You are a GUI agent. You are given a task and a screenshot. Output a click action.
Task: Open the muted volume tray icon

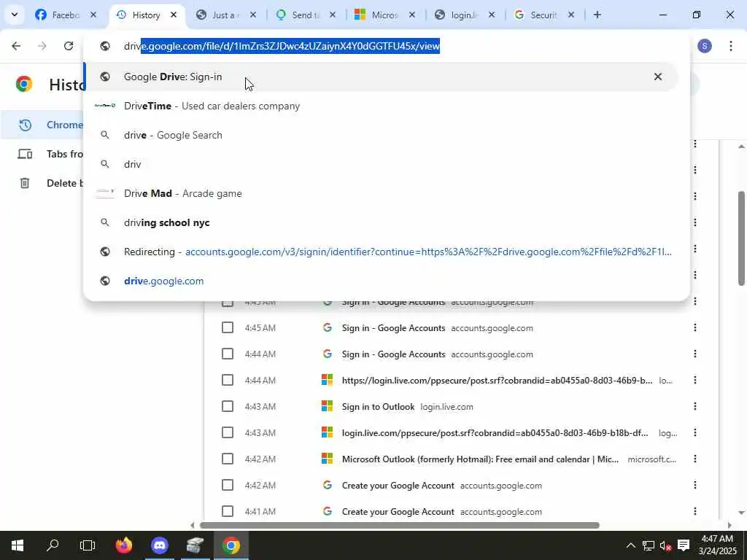point(665,545)
